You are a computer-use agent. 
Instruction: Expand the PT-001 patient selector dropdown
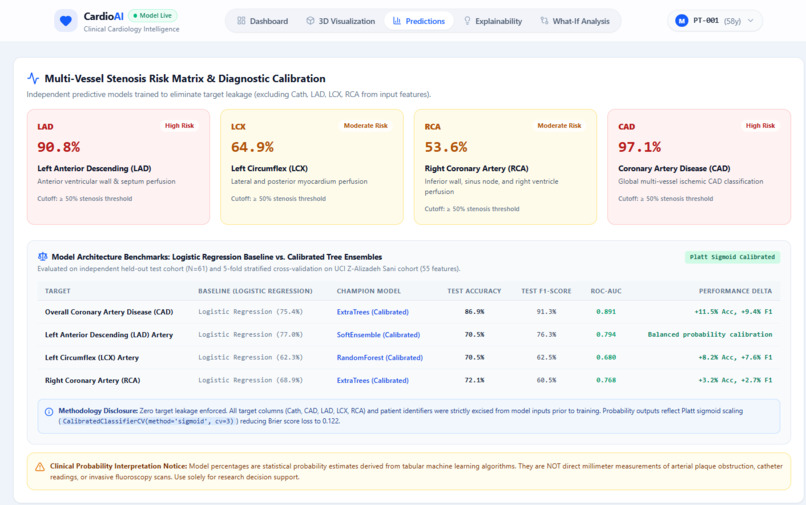[715, 21]
